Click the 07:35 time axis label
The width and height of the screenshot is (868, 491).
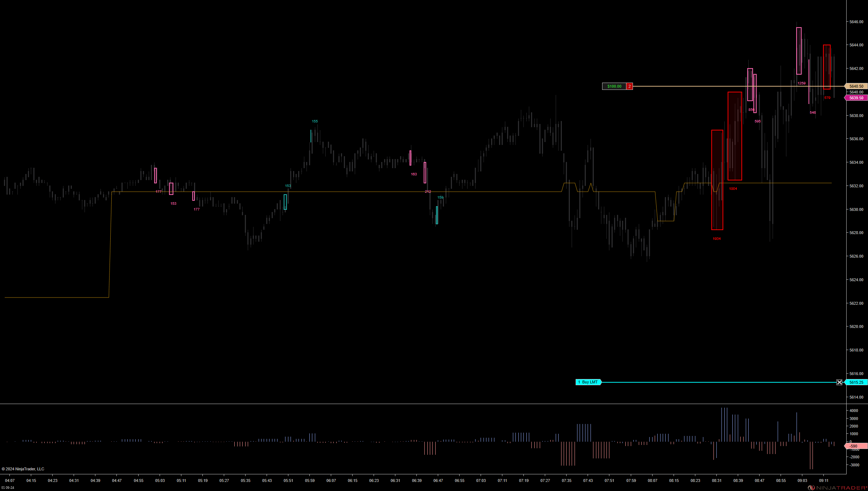(x=567, y=480)
